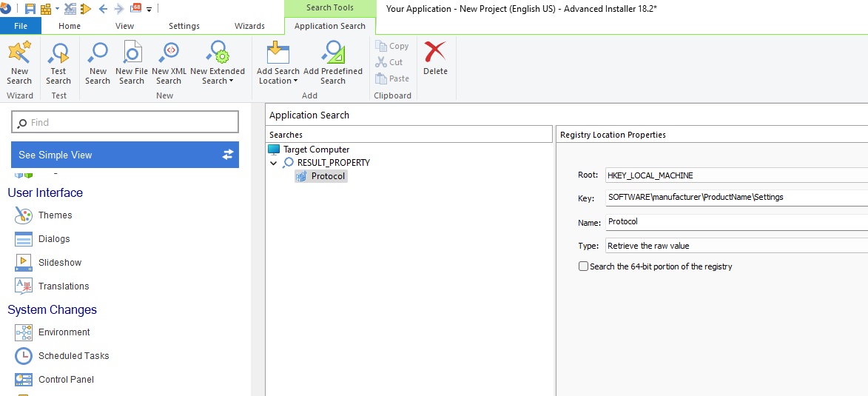Launch the New Search wizard icon
The image size is (868, 396).
[x=19, y=54]
